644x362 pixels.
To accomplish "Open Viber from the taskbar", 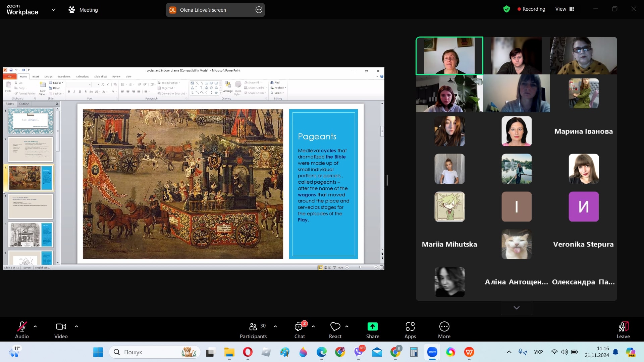I will click(x=359, y=352).
